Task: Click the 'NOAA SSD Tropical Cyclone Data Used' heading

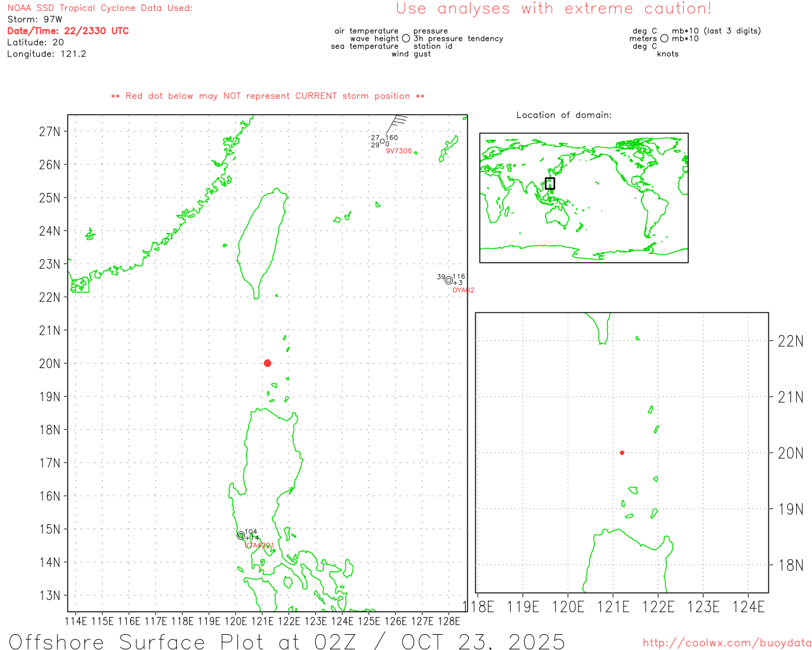Action: tap(100, 8)
